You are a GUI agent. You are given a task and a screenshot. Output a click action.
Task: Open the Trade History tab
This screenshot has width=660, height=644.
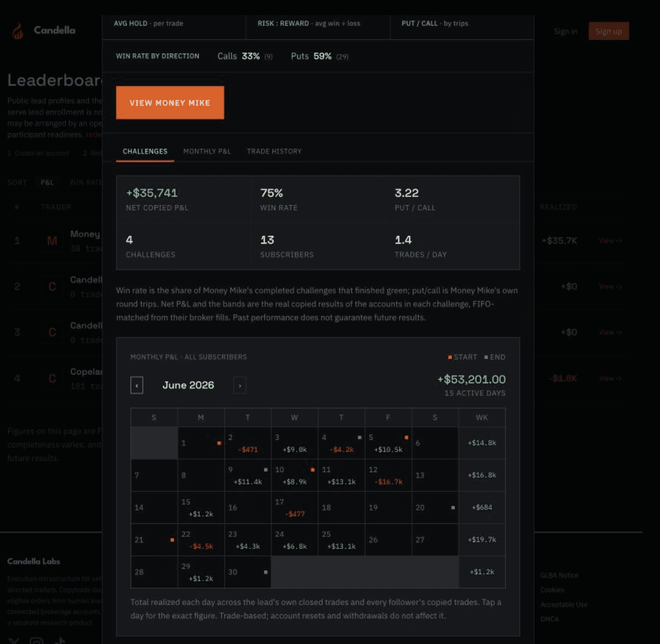(x=275, y=151)
